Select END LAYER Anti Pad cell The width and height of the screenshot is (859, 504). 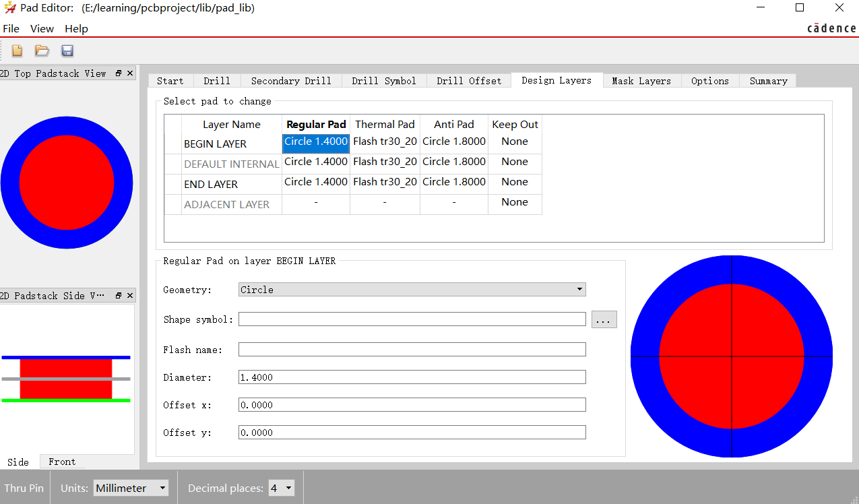pos(454,184)
